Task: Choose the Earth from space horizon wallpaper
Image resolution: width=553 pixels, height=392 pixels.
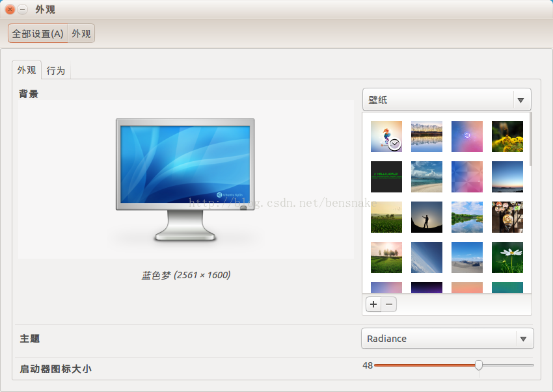Action: [426, 257]
